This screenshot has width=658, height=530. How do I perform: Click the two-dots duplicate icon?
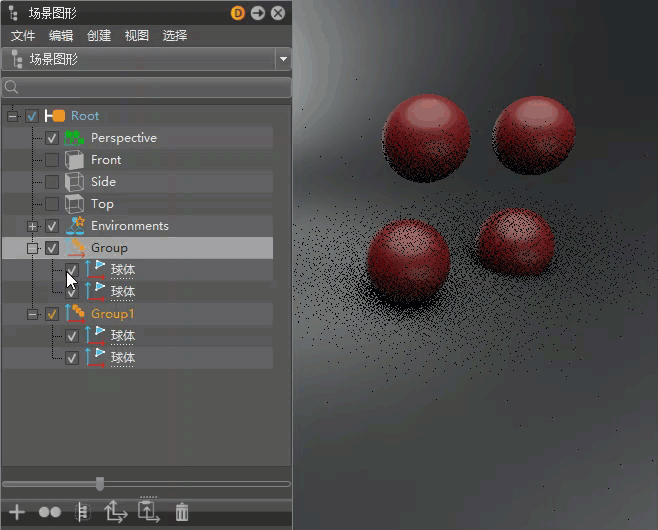(x=50, y=512)
